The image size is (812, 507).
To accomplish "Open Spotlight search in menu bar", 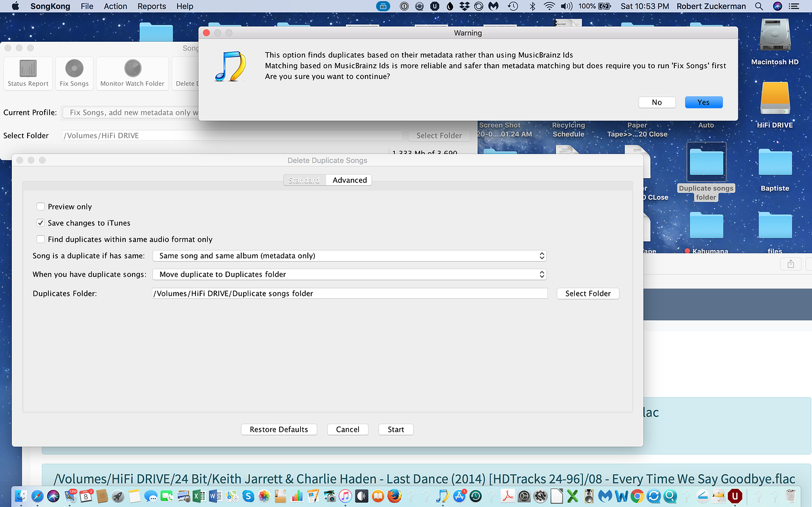I will (759, 6).
